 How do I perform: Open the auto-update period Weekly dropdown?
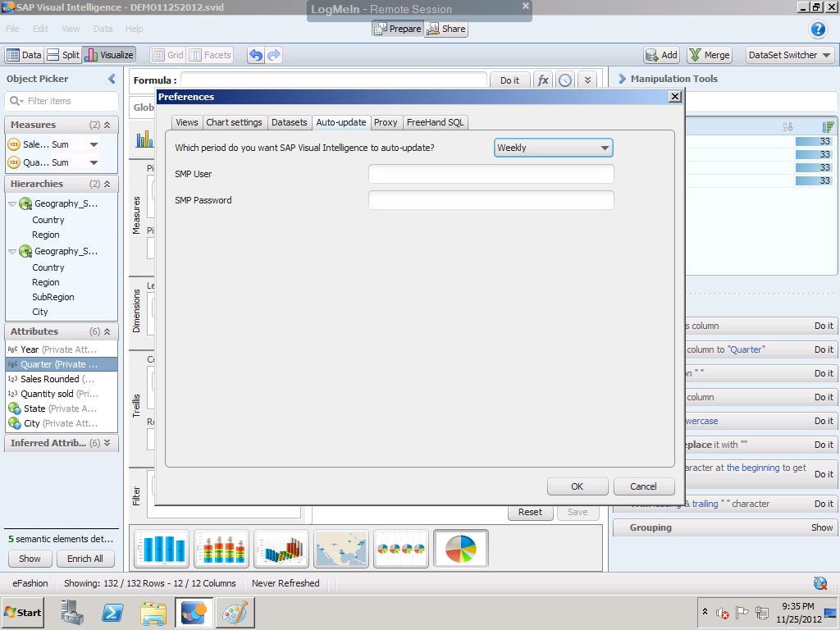(x=554, y=148)
